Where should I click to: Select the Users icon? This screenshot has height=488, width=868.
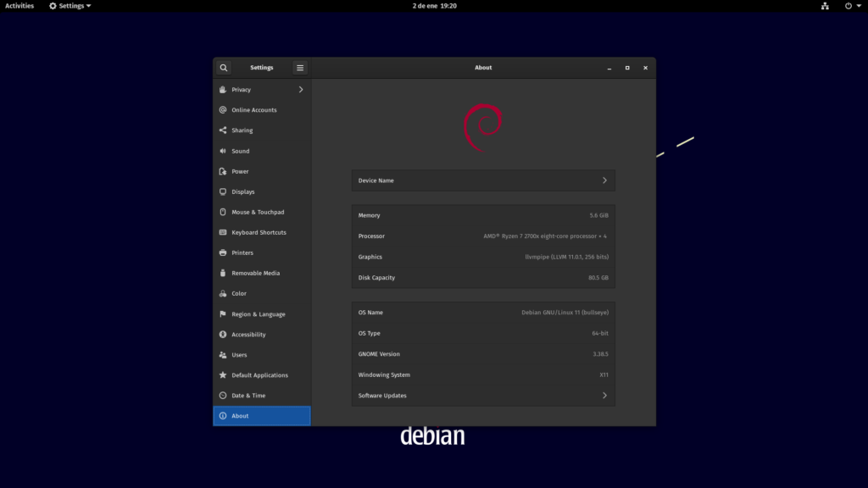pyautogui.click(x=223, y=355)
